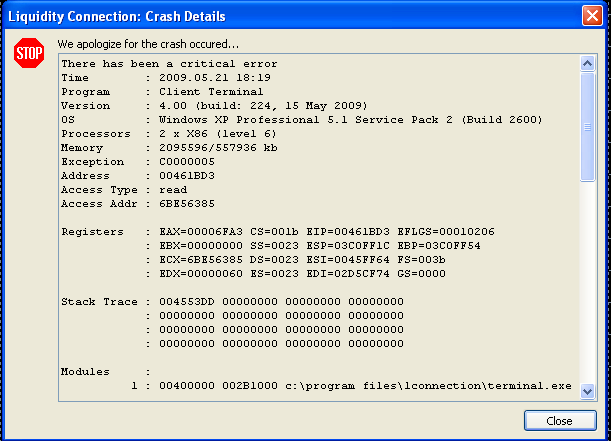Click the scrollbar down arrow
The height and width of the screenshot is (441, 611).
click(x=587, y=391)
